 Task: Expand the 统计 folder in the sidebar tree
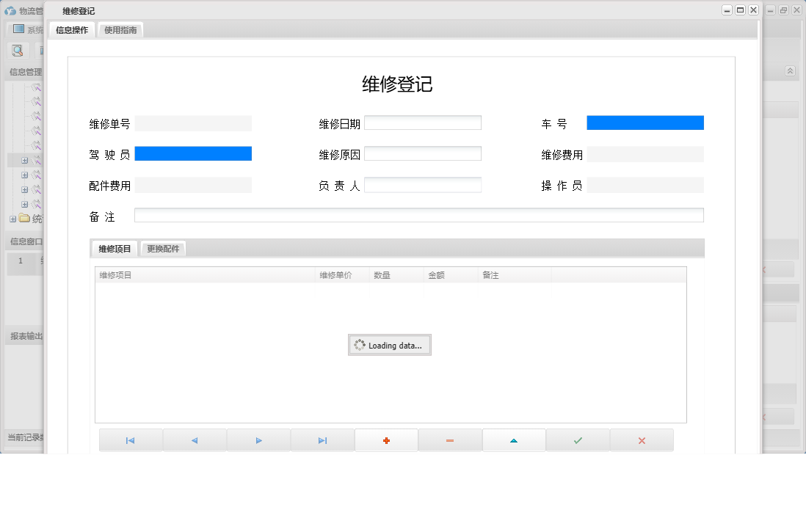click(x=12, y=218)
